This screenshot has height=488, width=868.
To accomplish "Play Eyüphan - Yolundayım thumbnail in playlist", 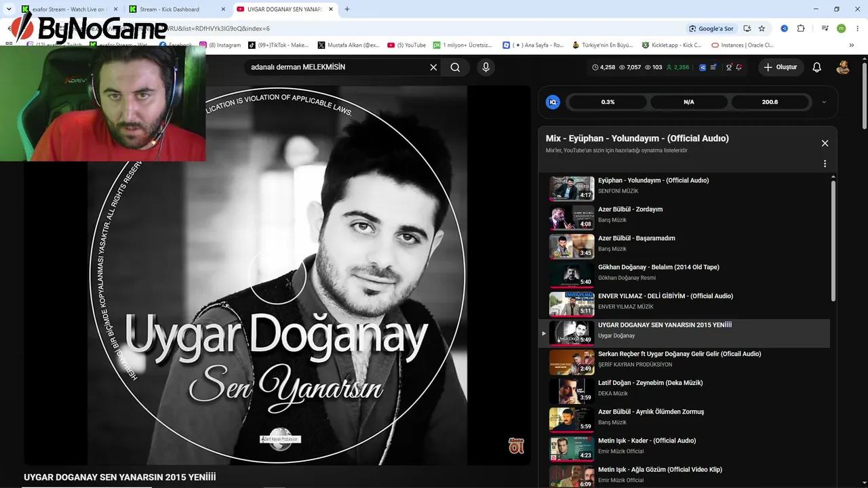I will (x=572, y=188).
